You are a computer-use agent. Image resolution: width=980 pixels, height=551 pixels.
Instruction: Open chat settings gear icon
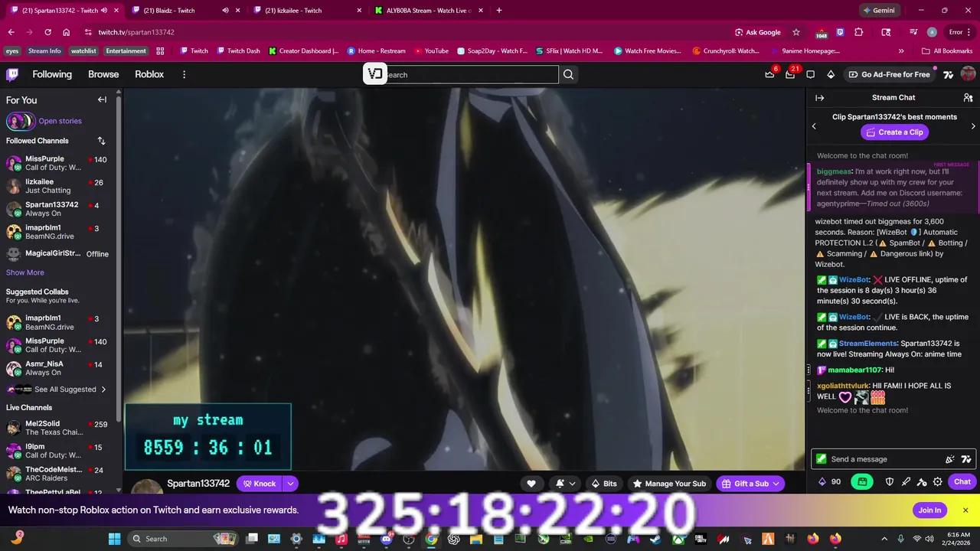(x=937, y=481)
